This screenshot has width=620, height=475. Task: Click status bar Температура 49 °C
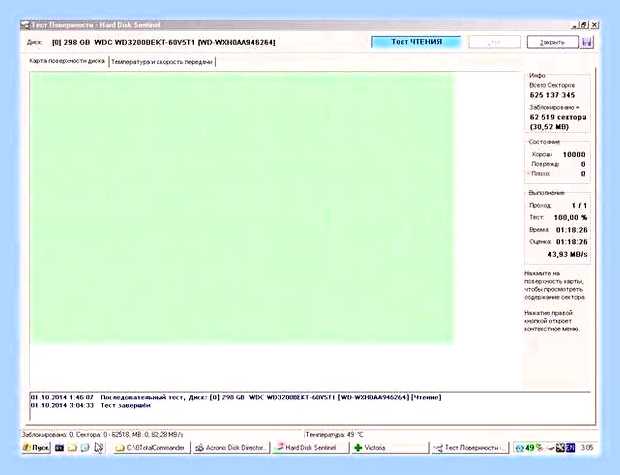334,435
